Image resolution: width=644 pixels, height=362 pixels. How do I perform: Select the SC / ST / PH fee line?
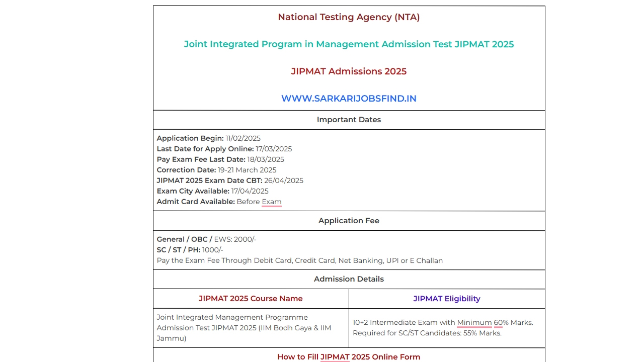pos(190,250)
